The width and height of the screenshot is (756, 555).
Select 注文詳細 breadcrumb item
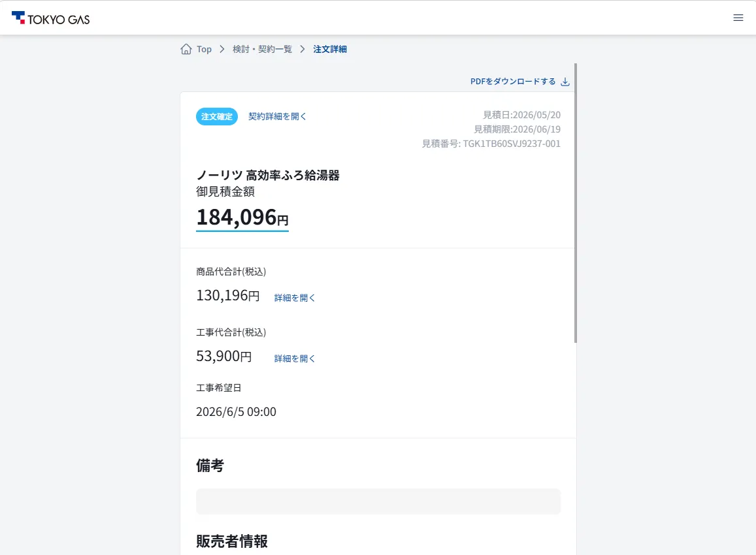click(x=330, y=49)
